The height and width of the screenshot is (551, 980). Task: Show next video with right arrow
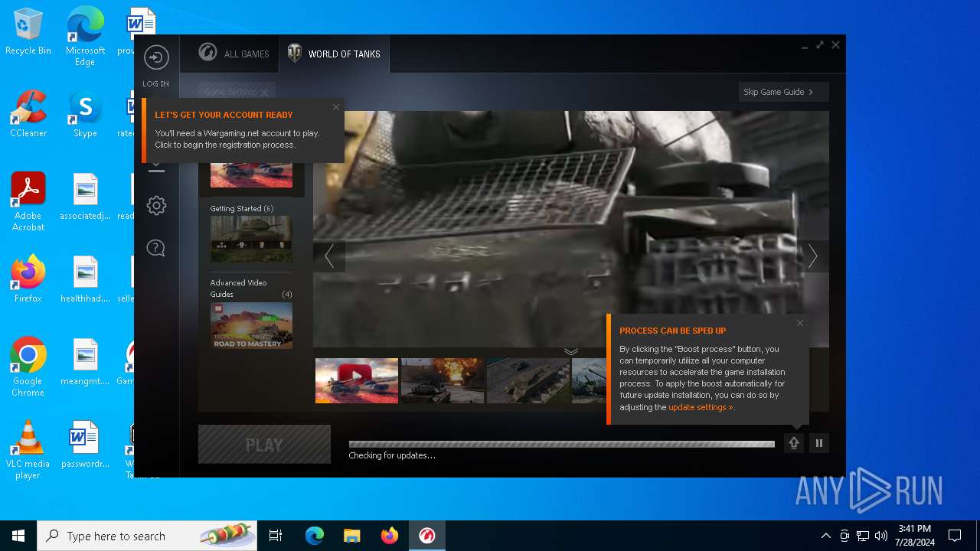813,256
